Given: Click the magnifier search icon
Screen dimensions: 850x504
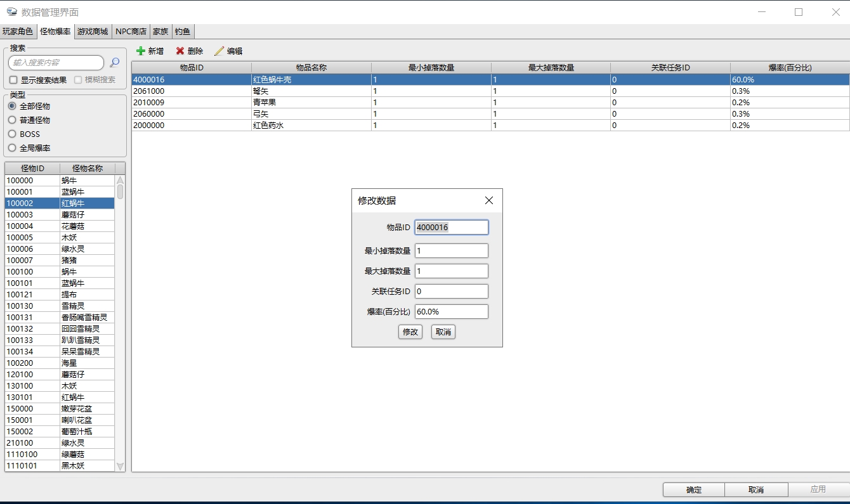Looking at the screenshot, I should tap(115, 62).
